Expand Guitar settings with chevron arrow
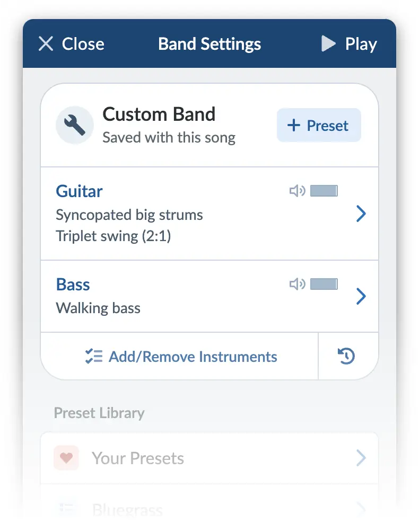Image resolution: width=419 pixels, height=532 pixels. click(x=361, y=214)
